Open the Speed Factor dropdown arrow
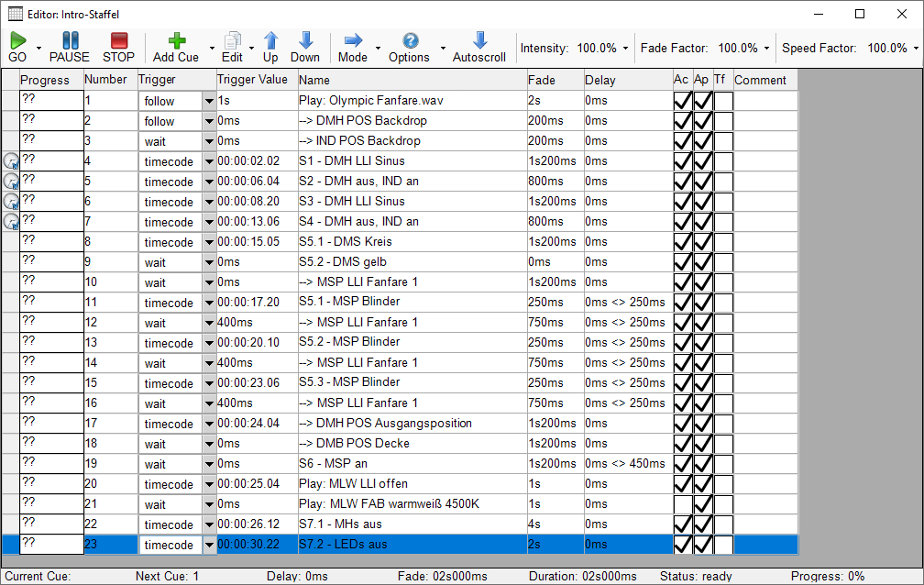924x585 pixels. 916,49
